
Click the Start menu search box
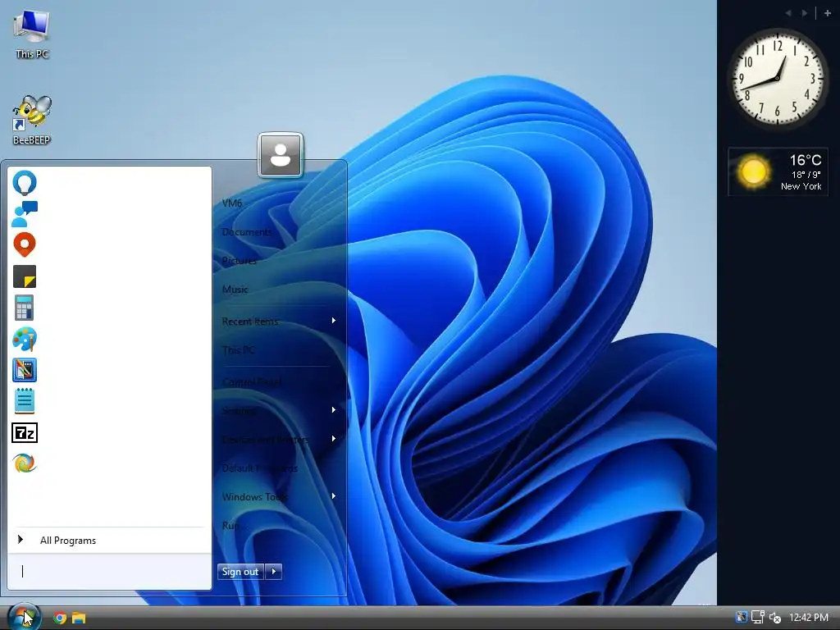tap(109, 572)
